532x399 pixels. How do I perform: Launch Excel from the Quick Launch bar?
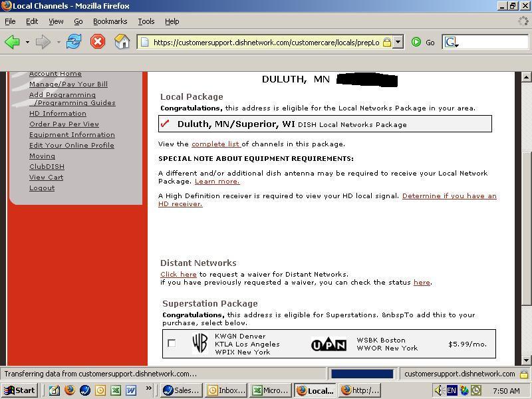tap(116, 390)
